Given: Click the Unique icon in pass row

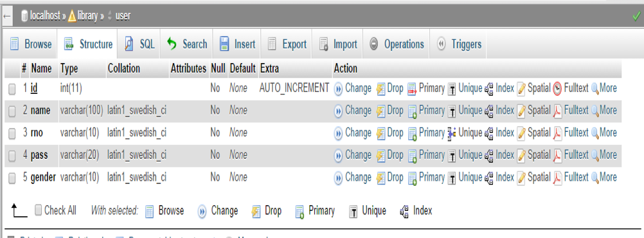Looking at the screenshot, I should click(452, 156).
